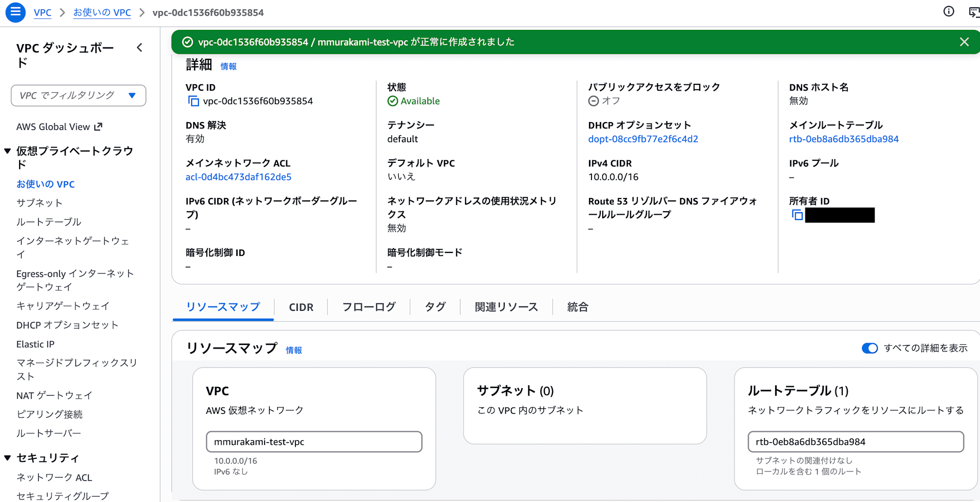Open DHCP options set dopt-08cc9fb77e2f6c4d2 link
Viewport: 980px width, 502px height.
[643, 139]
